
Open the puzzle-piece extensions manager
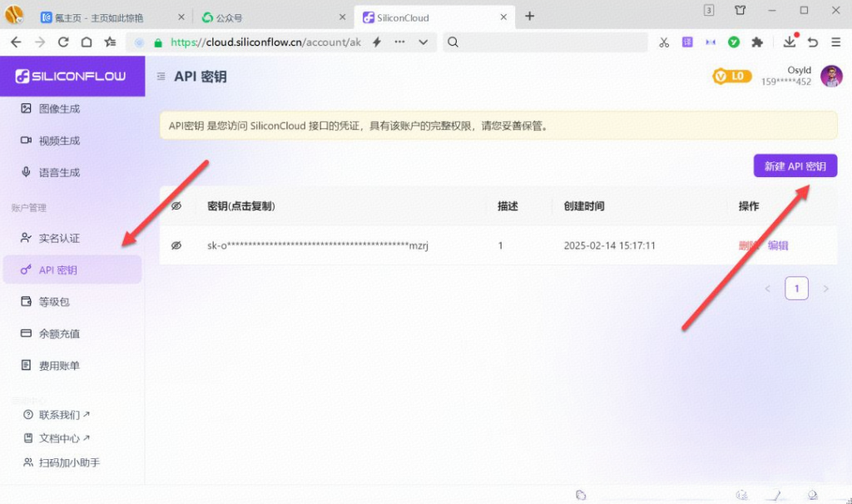point(757,42)
